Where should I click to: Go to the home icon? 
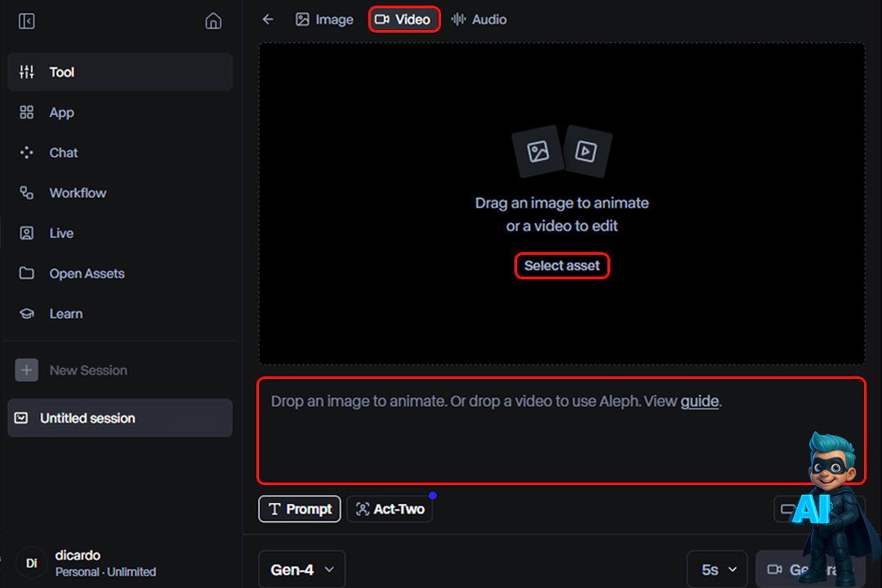click(x=213, y=21)
